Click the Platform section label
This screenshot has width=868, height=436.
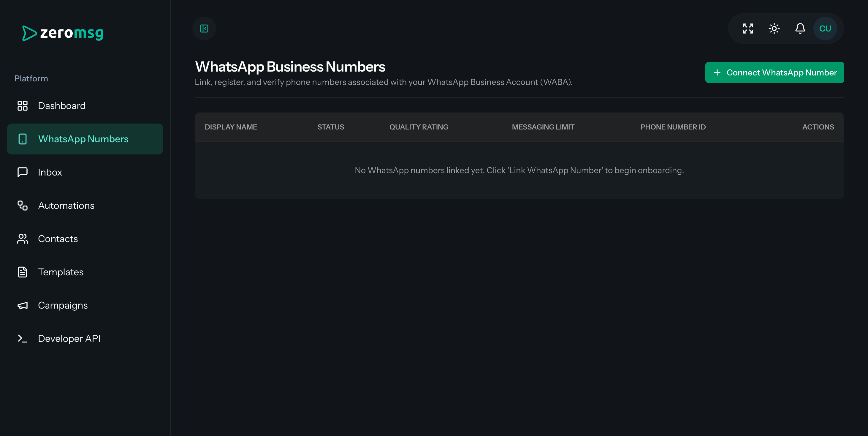point(31,79)
